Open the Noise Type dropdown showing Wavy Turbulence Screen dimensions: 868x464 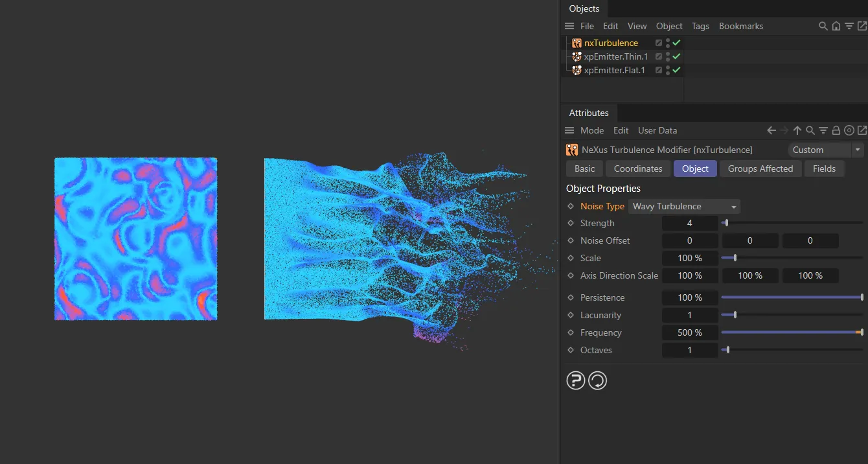point(683,206)
